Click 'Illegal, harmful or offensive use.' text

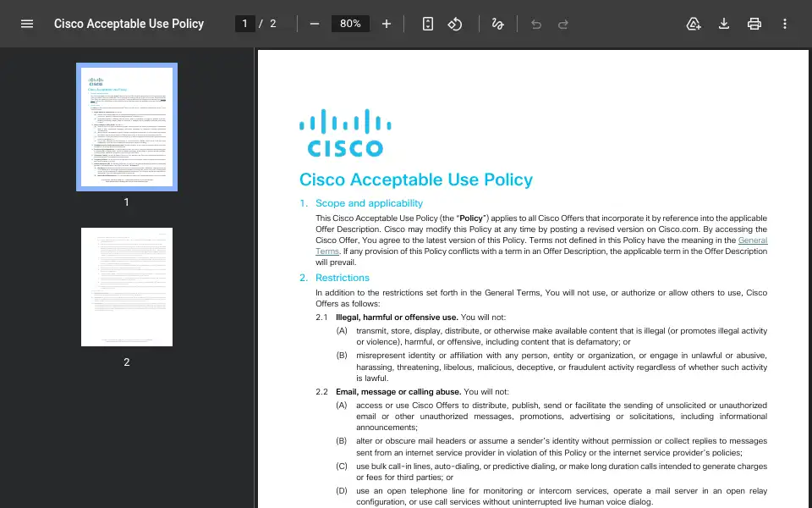click(x=397, y=317)
